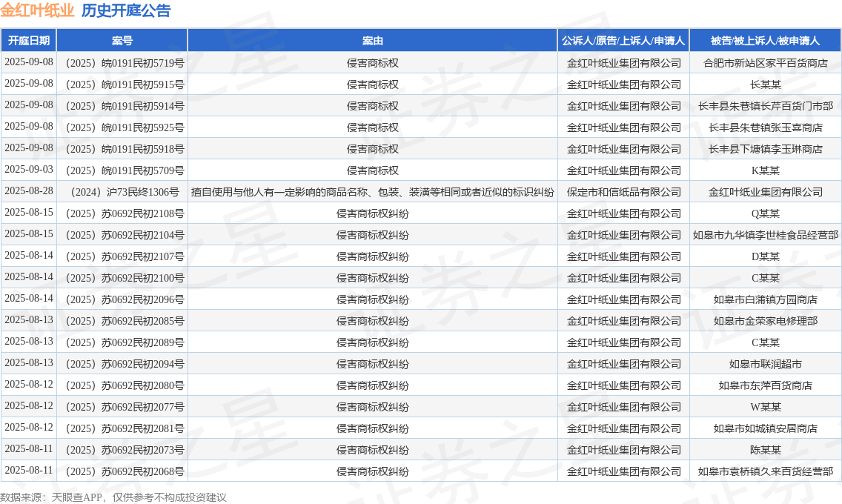Select case number 皖0191民初5915号
Image resolution: width=842 pixels, height=504 pixels.
pos(125,84)
